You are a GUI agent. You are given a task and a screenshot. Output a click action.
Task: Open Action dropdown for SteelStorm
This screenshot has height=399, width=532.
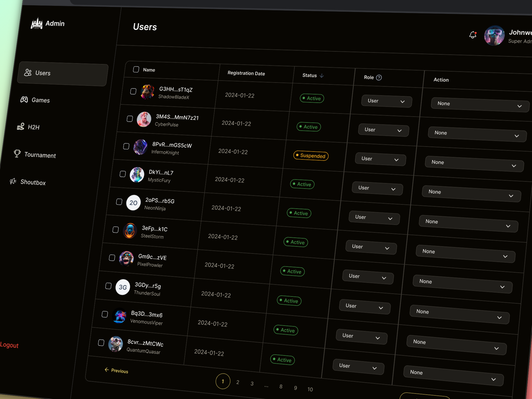(x=465, y=254)
